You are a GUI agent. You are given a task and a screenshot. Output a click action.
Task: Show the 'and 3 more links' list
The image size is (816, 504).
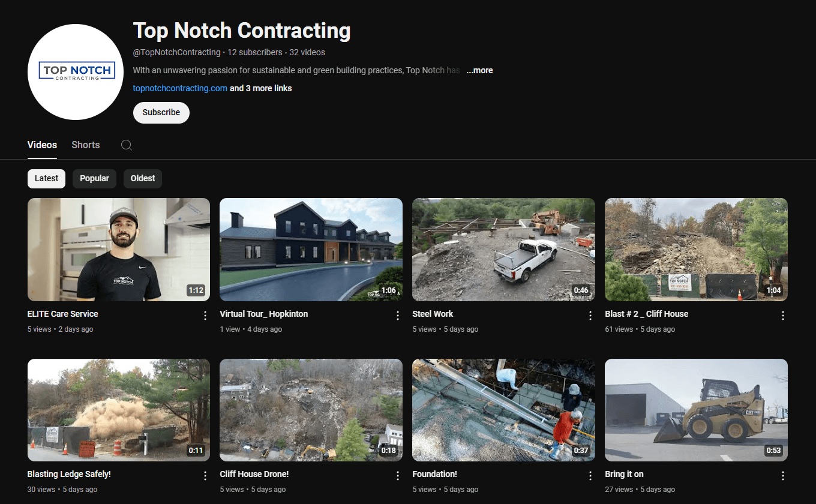[261, 88]
